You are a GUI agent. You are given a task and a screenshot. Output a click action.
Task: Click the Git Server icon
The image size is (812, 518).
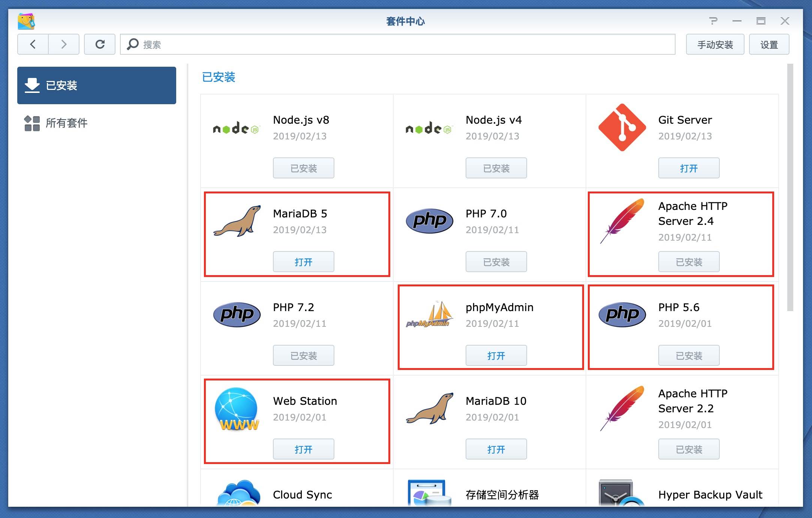tap(622, 127)
